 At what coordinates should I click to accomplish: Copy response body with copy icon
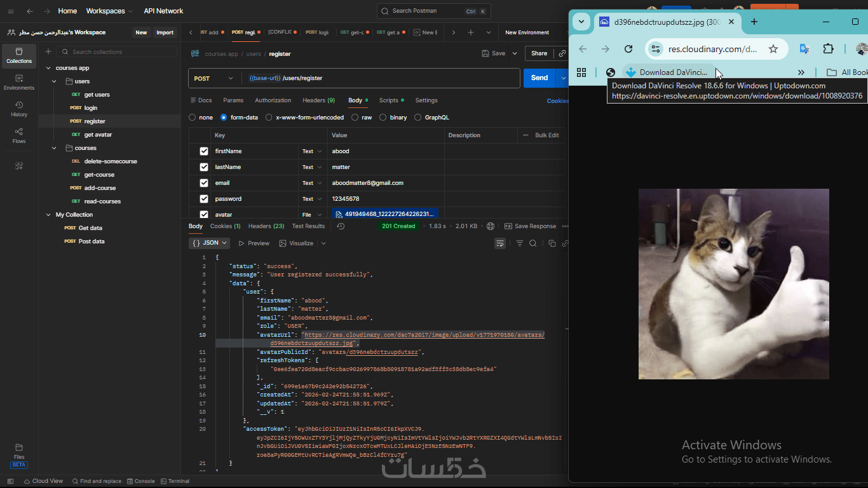[x=552, y=243]
